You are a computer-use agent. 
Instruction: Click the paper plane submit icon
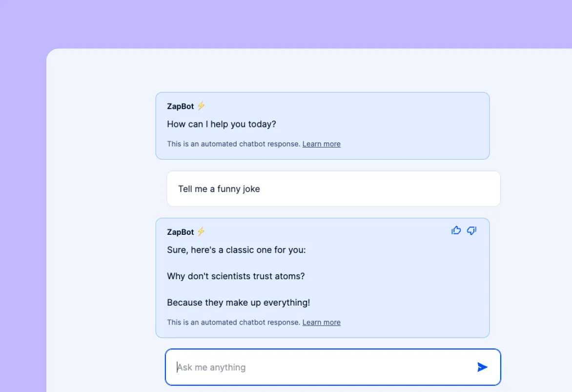point(482,367)
